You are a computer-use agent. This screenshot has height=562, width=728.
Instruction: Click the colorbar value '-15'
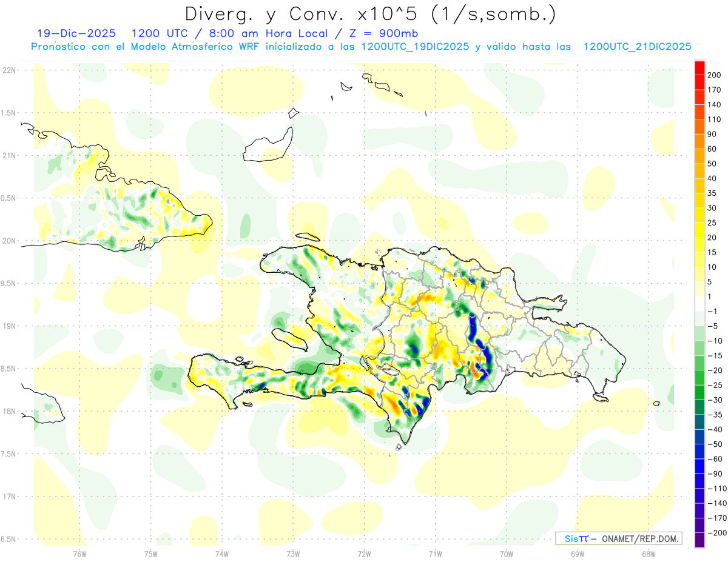[714, 355]
